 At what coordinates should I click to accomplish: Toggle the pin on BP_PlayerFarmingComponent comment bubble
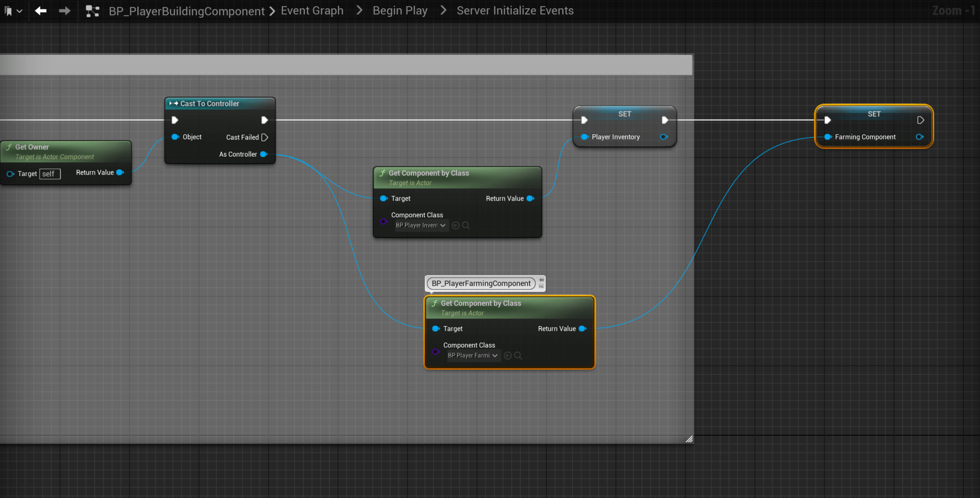click(541, 280)
